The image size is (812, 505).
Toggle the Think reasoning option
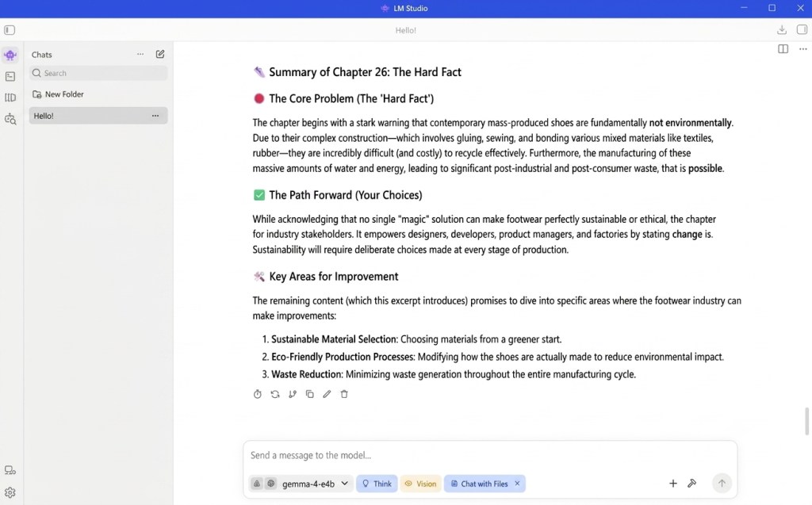click(377, 484)
